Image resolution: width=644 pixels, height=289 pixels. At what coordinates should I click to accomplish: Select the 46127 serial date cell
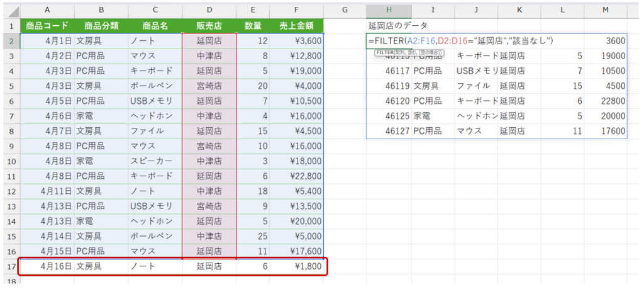coord(389,131)
